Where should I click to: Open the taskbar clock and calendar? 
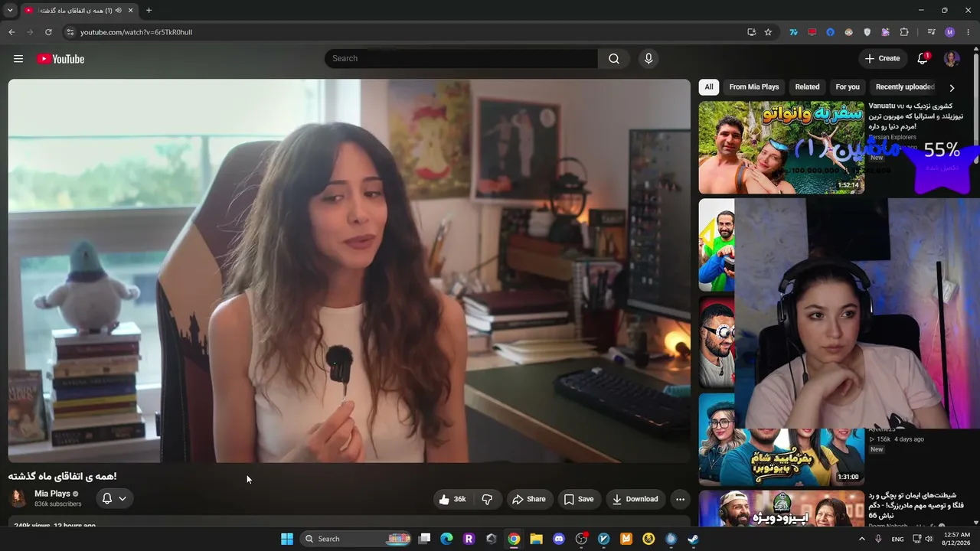click(x=955, y=539)
